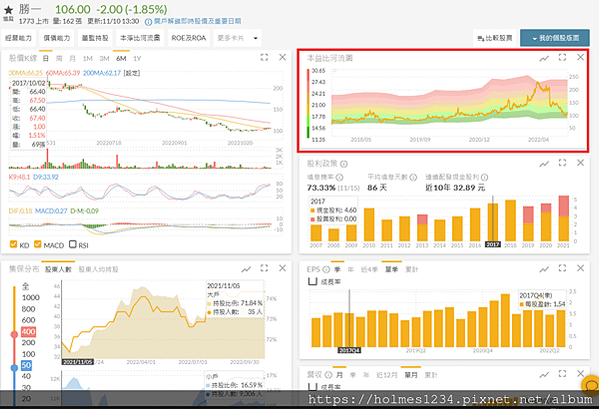Screen dimensions: 599x409
Task: Uncheck the MACD indicator checkbox
Action: pos(37,244)
